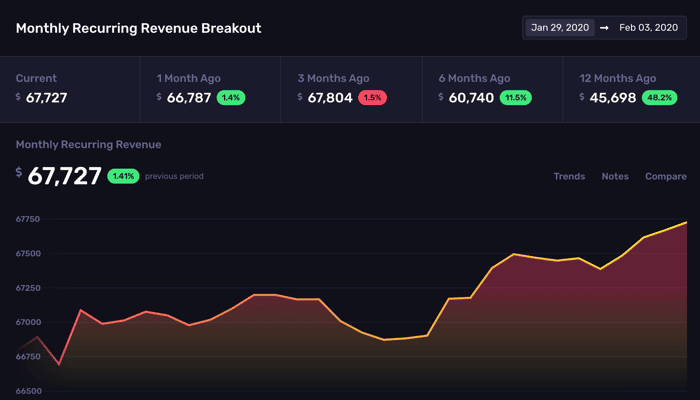
Task: Click the 67750 y-axis label
Action: pos(28,219)
